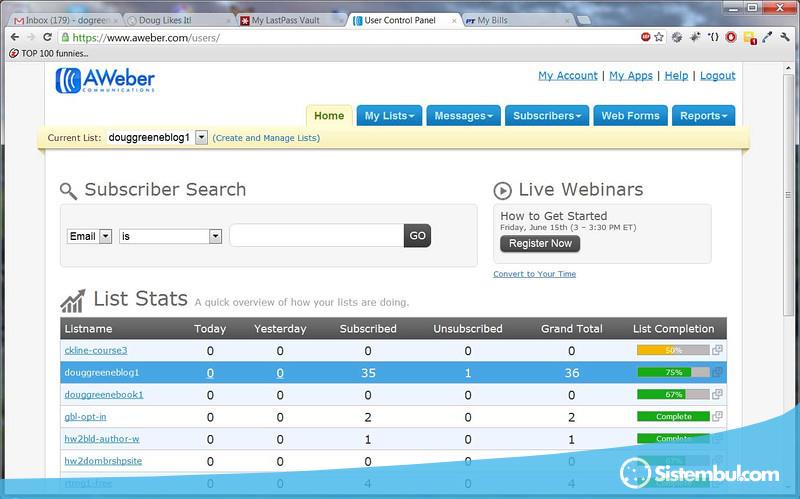Image resolution: width=800 pixels, height=499 pixels.
Task: Open the hw2bld-author-w list
Action: [102, 438]
